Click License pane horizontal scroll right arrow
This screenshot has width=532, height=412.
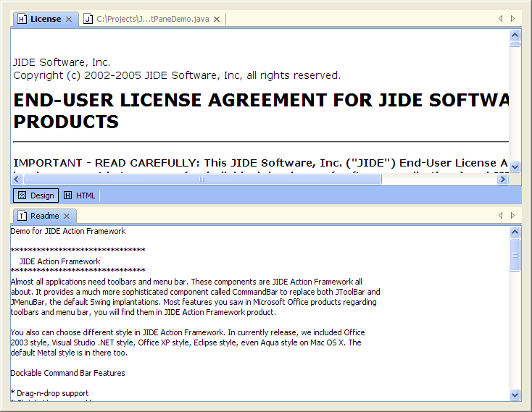click(502, 180)
